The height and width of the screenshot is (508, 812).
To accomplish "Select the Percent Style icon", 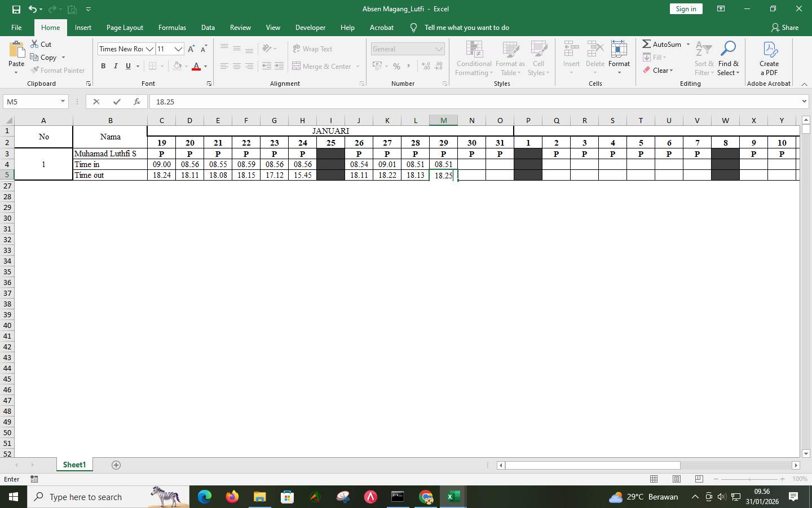I will coord(396,66).
